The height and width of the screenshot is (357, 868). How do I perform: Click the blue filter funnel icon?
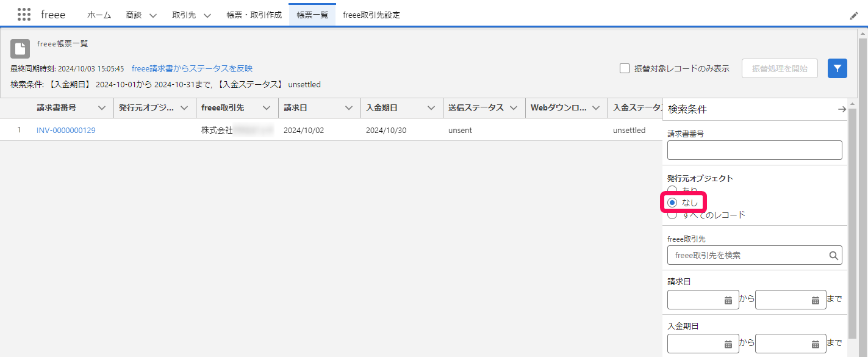coord(838,68)
